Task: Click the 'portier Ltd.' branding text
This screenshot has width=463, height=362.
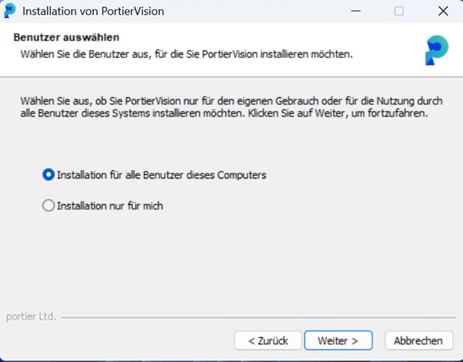Action: point(31,316)
